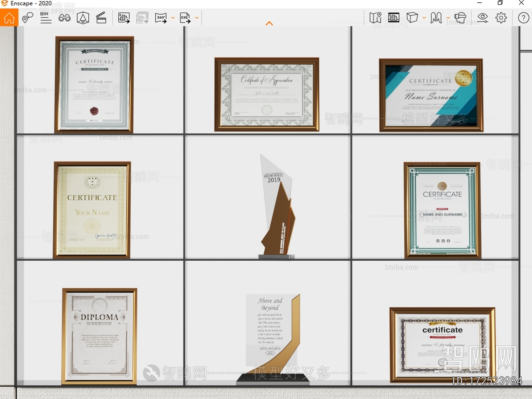Image resolution: width=532 pixels, height=399 pixels.
Task: Toggle the two-point perspective icon
Action: (x=436, y=18)
